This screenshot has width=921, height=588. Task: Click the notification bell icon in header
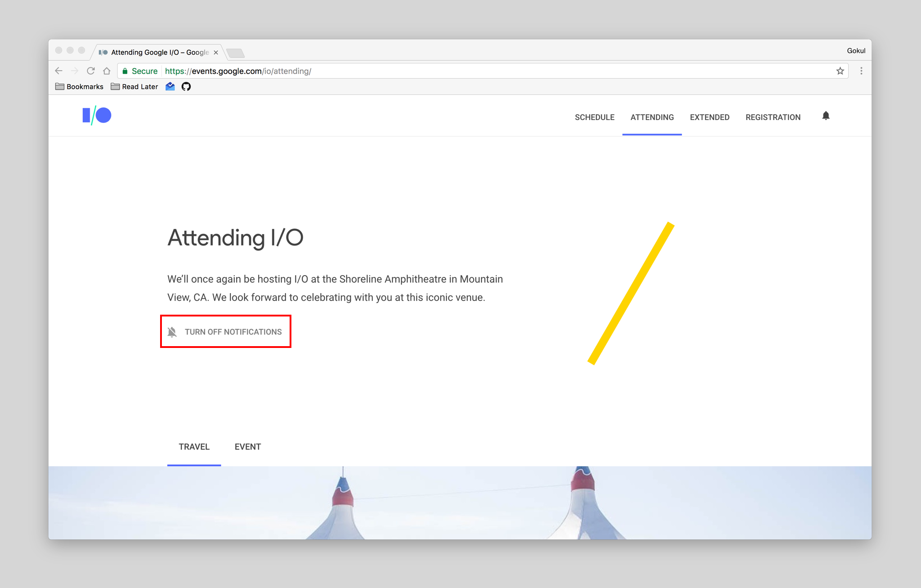point(826,116)
